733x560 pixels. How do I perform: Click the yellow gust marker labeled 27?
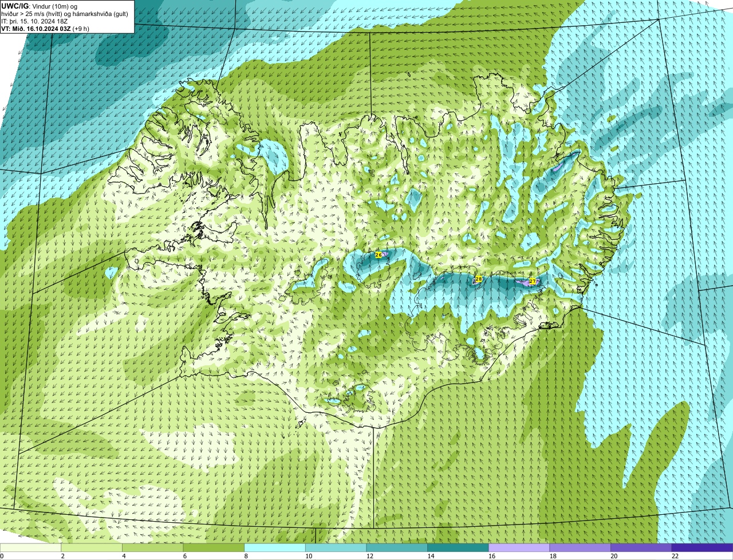click(532, 281)
